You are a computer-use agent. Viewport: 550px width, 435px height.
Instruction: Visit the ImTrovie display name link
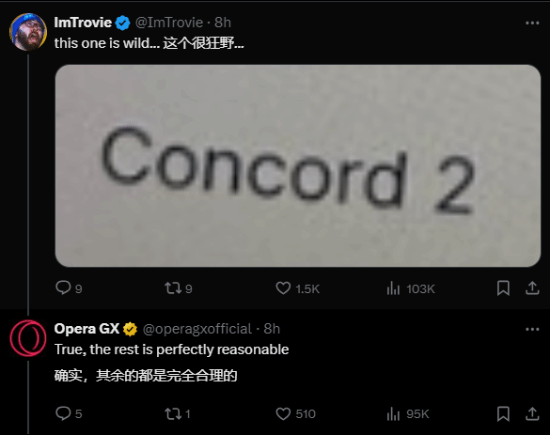(83, 22)
